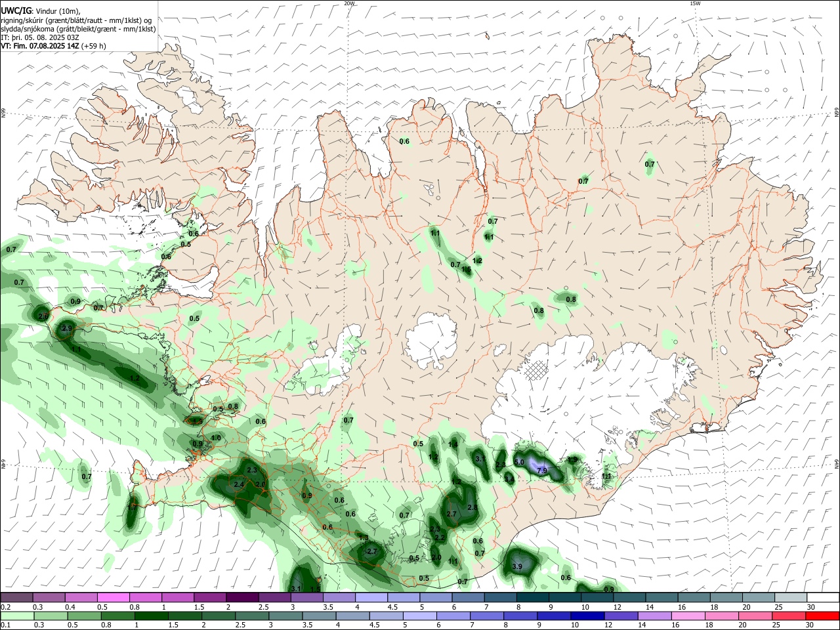Click the cross-hatched patch on the large glacier
The image size is (840, 630).
point(535,369)
